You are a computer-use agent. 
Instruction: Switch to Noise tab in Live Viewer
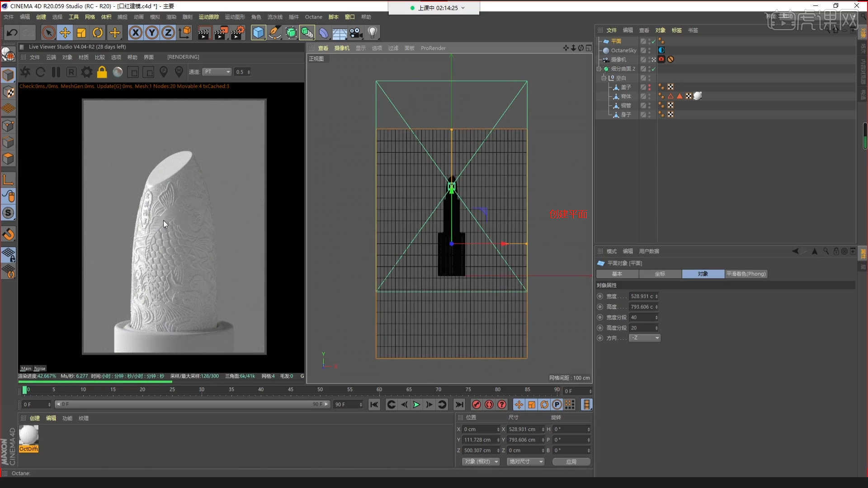(x=40, y=369)
